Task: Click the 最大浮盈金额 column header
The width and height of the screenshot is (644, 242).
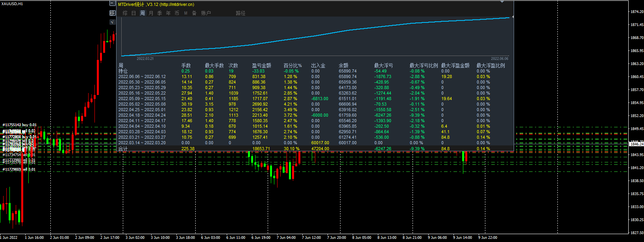Action: point(455,65)
